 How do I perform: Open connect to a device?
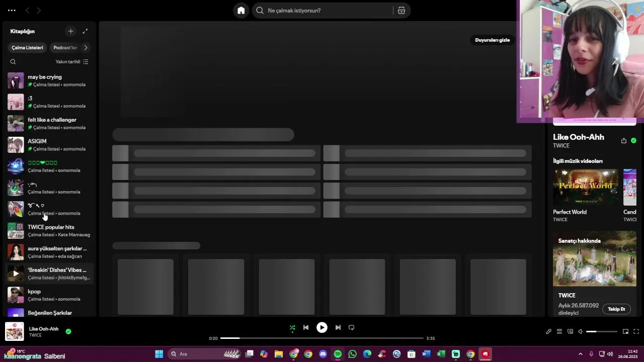pos(570,332)
